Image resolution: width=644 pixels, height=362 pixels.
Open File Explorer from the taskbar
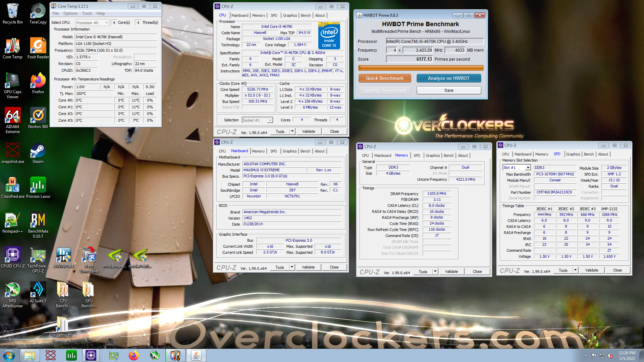[30, 355]
